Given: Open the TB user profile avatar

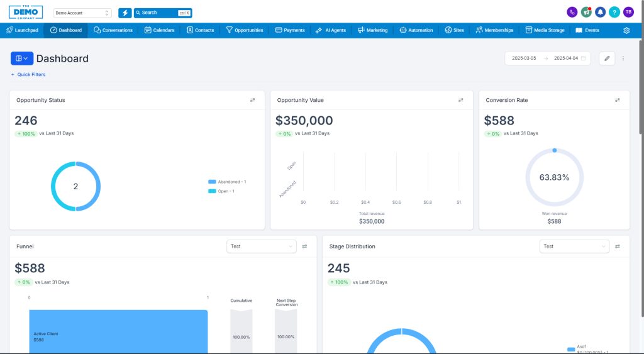Looking at the screenshot, I should pos(628,13).
